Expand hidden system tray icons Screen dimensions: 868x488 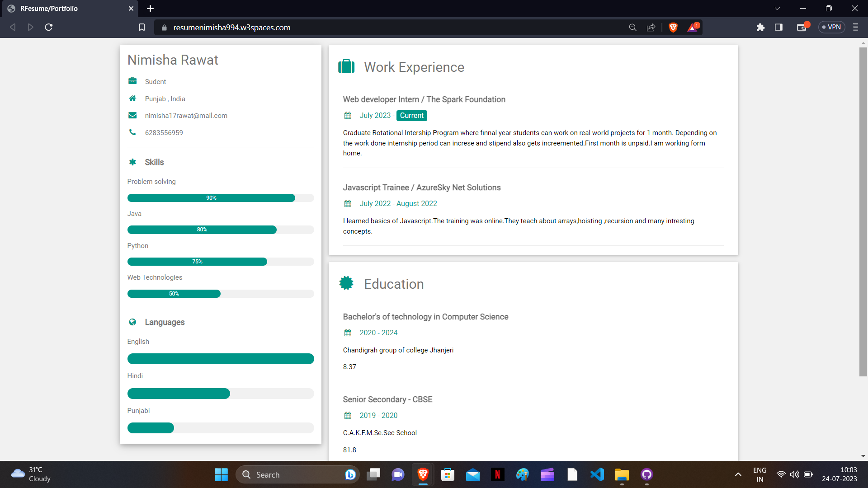tap(738, 474)
